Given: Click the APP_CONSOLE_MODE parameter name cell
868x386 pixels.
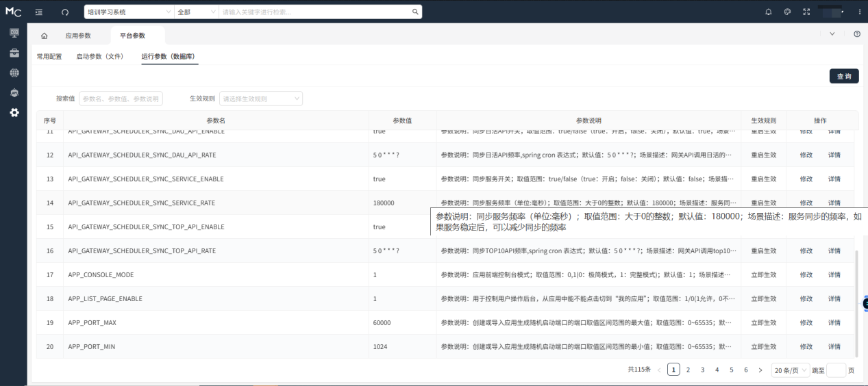Looking at the screenshot, I should 216,274.
